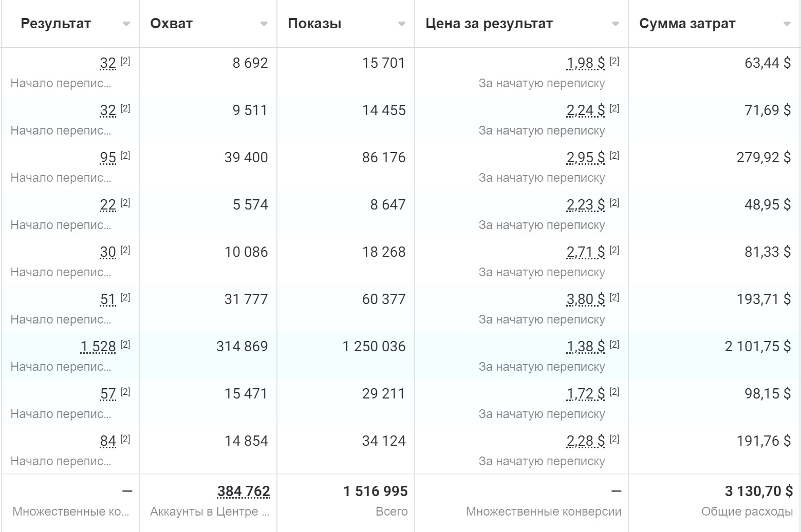Screen dimensions: 801x532
Task: Expand the Сумма затрат column menu
Action: [787, 24]
